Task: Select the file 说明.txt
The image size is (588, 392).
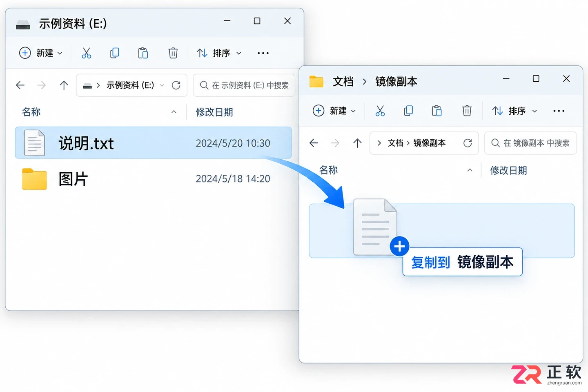Action: point(153,143)
